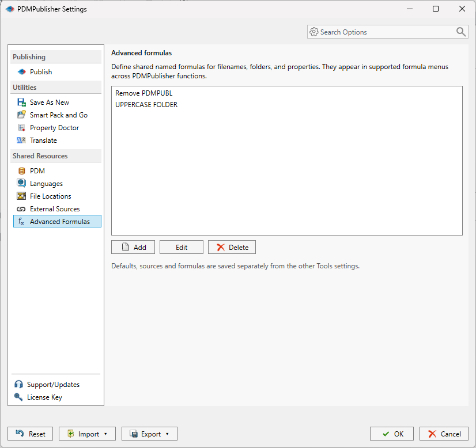Open PDM shared resources page
The height and width of the screenshot is (448, 476).
click(x=37, y=171)
